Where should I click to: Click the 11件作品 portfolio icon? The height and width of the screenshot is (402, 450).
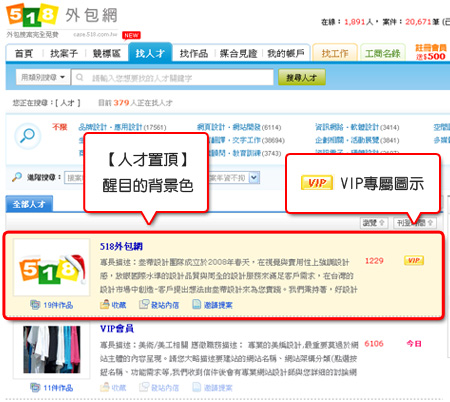(35, 387)
